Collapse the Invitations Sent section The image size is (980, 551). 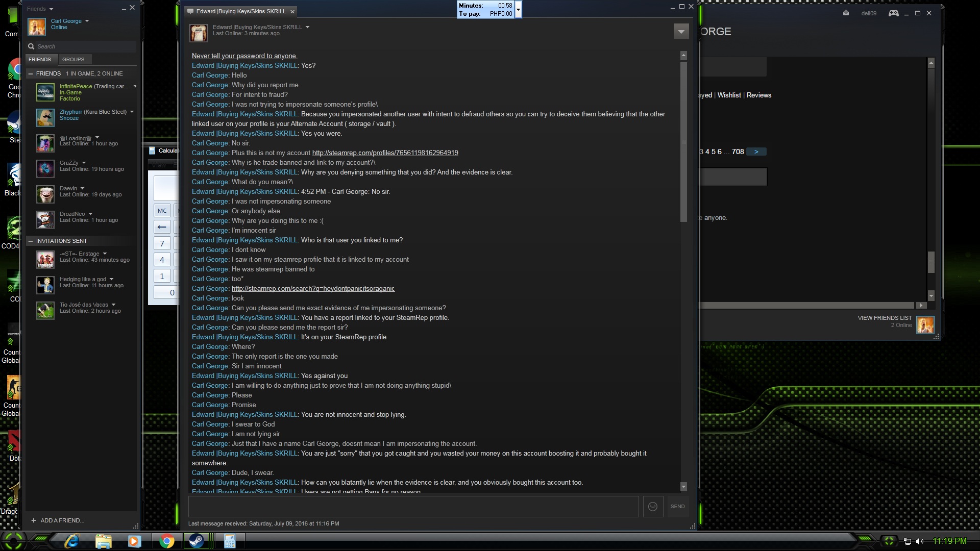tap(31, 241)
